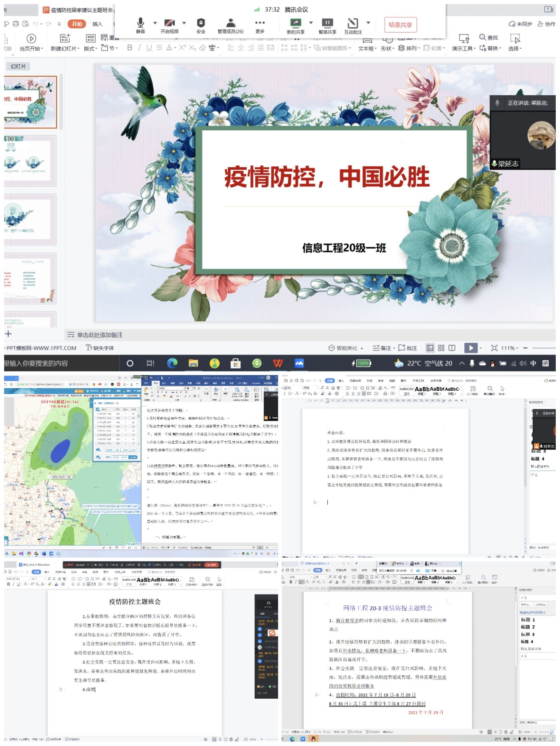Select the second slide thumbnail with contents page
Screen dimensions: 560x746
[30, 160]
